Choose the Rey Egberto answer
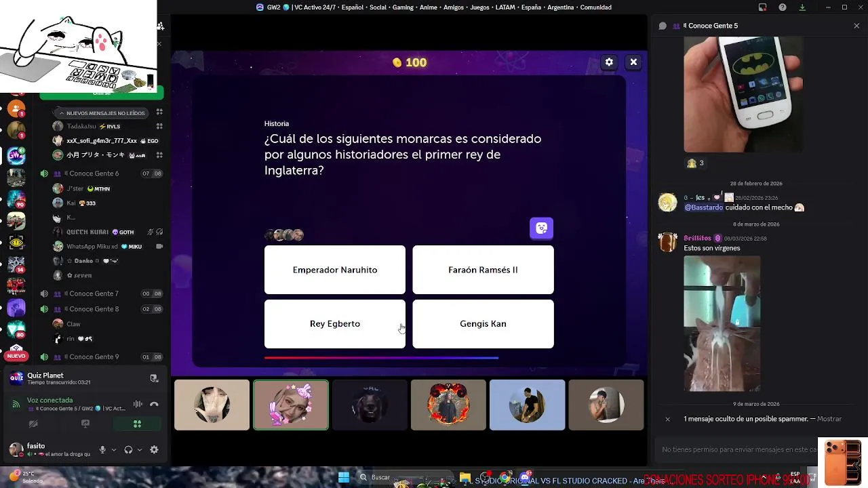The image size is (868, 488). tap(335, 324)
